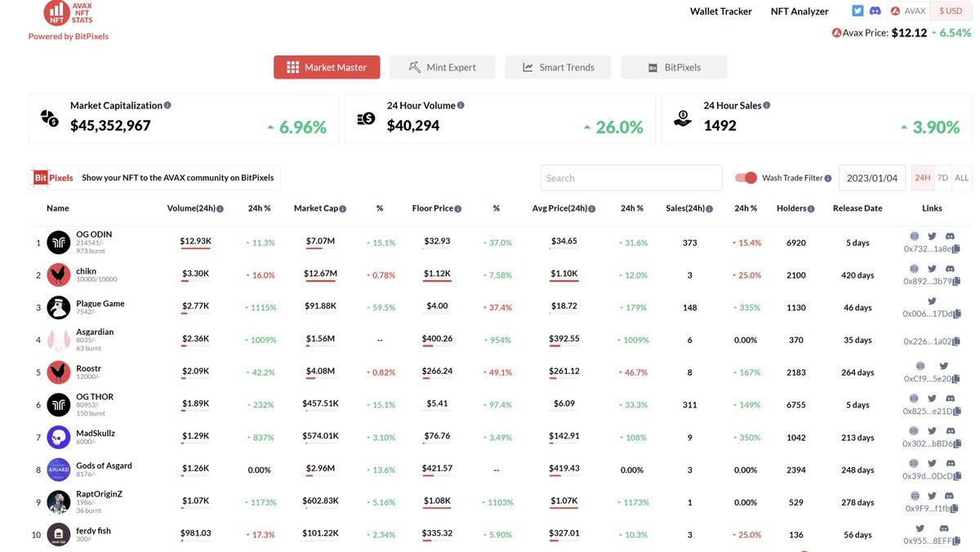Click the info icon beside 24 Hour Volume
The width and height of the screenshot is (980, 552).
[461, 105]
